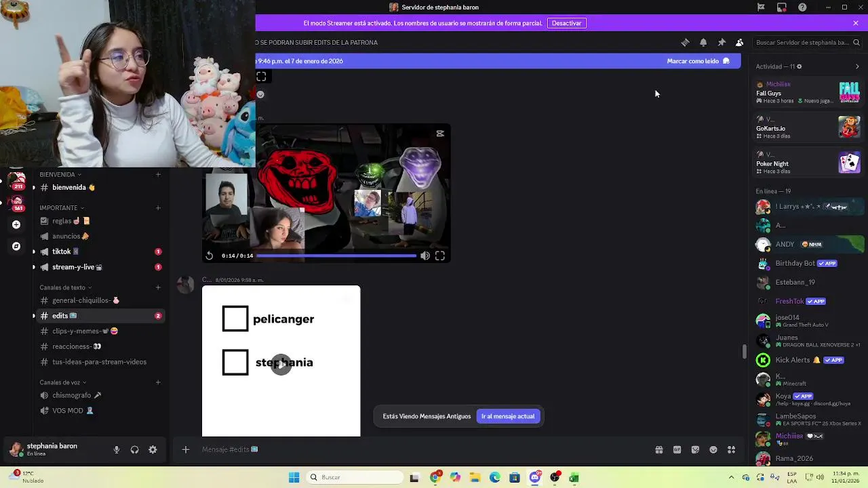Deafen using the headphones icon
Viewport: 868px width, 488px height.
[134, 449]
